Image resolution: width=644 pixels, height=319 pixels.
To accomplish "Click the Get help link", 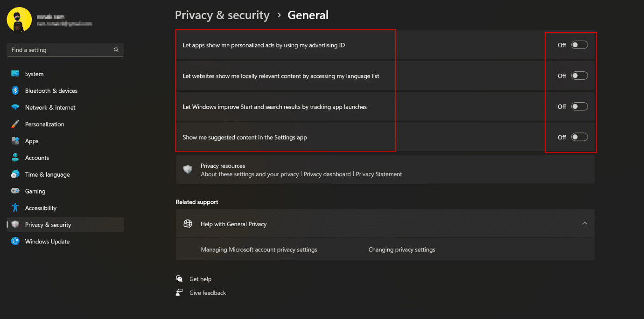I will pyautogui.click(x=200, y=279).
